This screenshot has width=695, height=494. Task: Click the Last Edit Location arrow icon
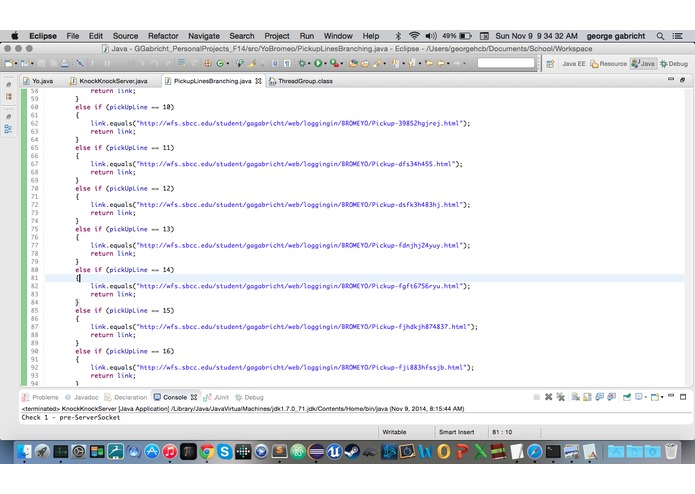(x=429, y=63)
